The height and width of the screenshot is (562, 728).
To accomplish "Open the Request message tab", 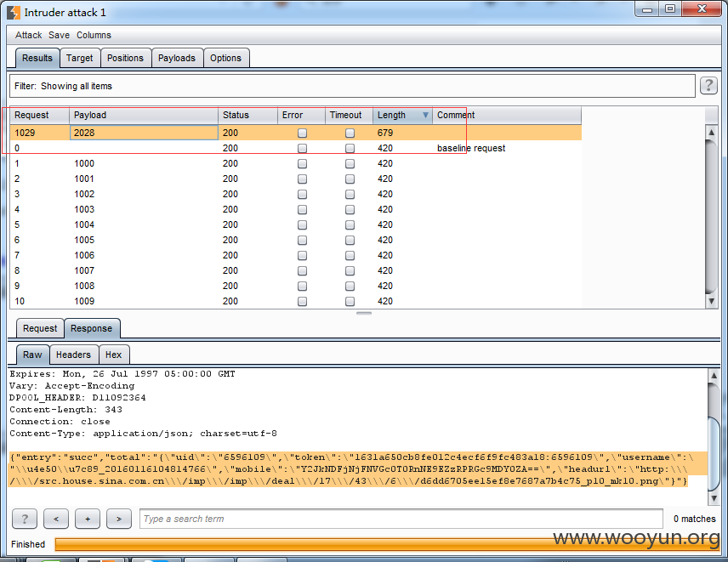I will [40, 328].
